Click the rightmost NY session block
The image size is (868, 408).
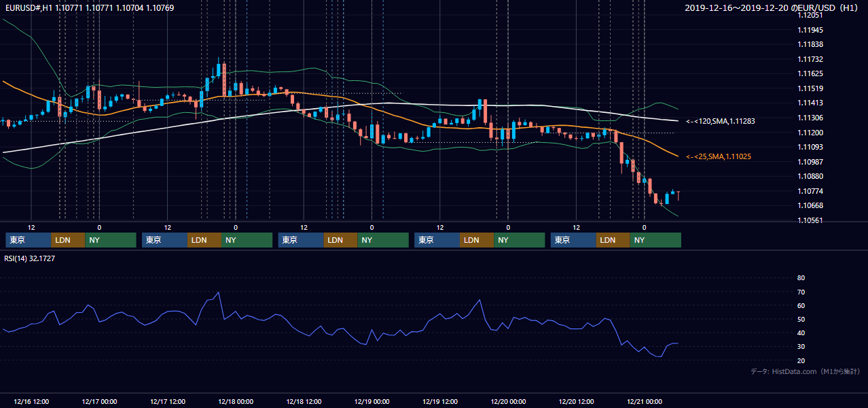tap(655, 240)
